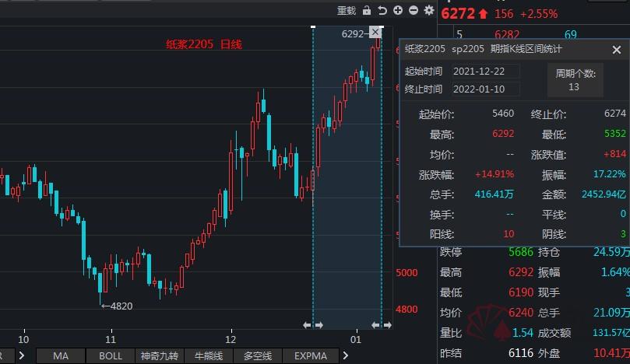Viewport: 630px width, 364px height.
Task: Click the 01 month marker on time axis
Action: click(x=356, y=340)
